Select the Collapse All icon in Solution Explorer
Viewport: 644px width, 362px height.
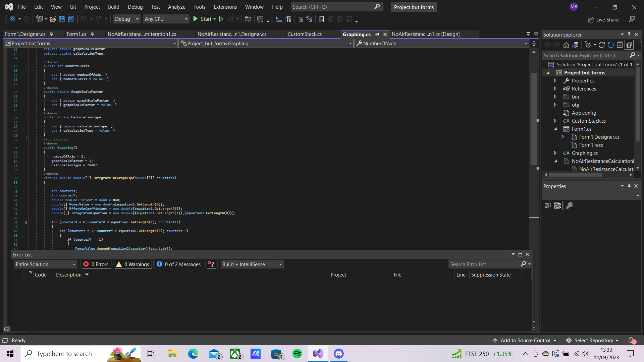(621, 45)
